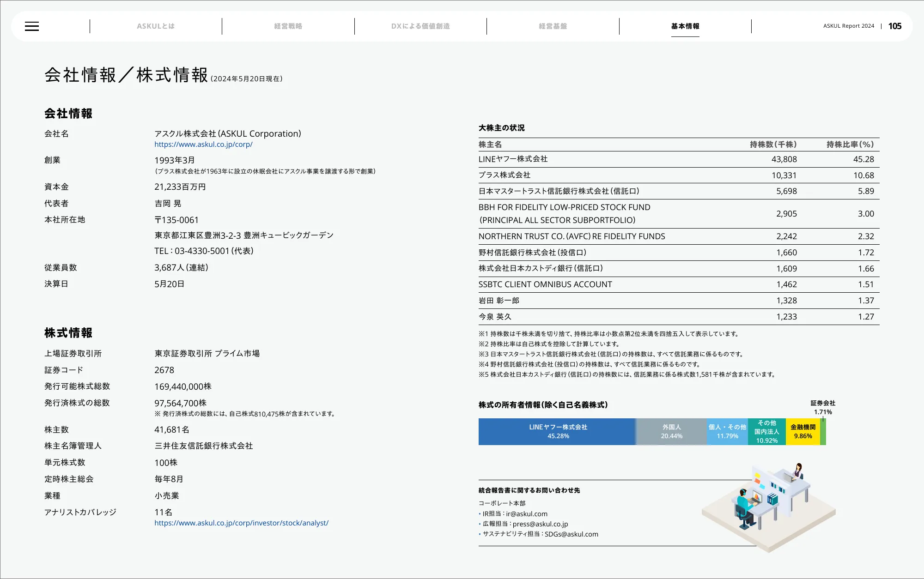
Task: Click the yellow 金融機関 9.86% segment
Action: point(802,432)
